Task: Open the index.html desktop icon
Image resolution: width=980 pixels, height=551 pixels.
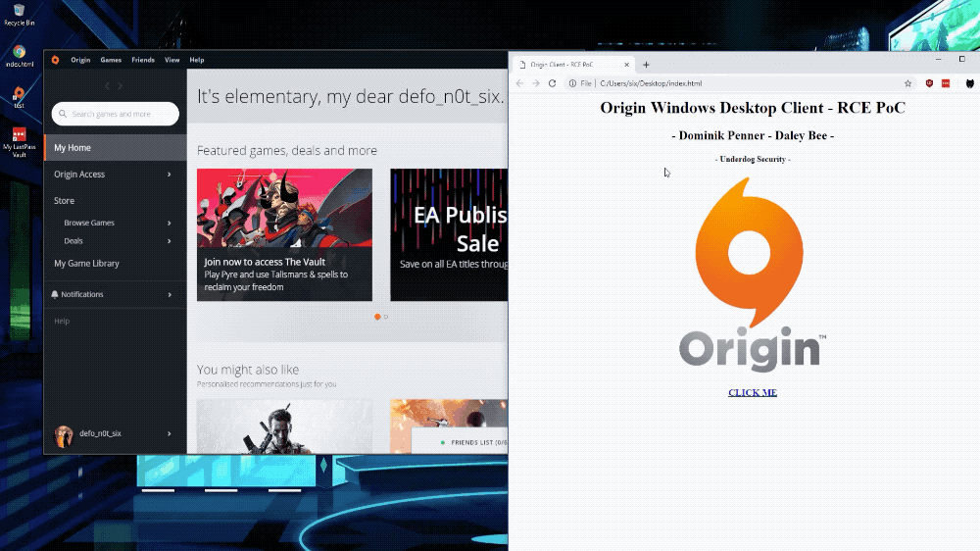Action: pyautogui.click(x=20, y=56)
